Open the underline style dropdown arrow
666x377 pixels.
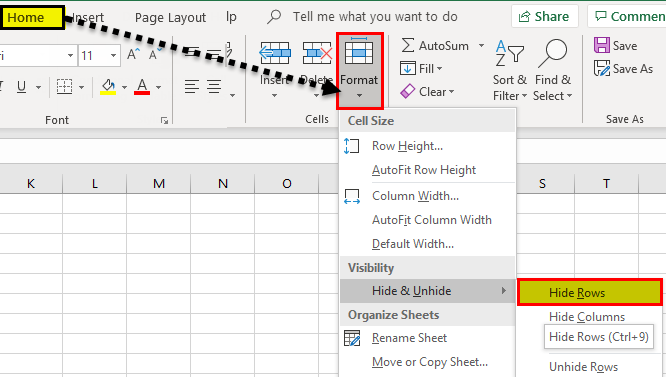pyautogui.click(x=39, y=88)
